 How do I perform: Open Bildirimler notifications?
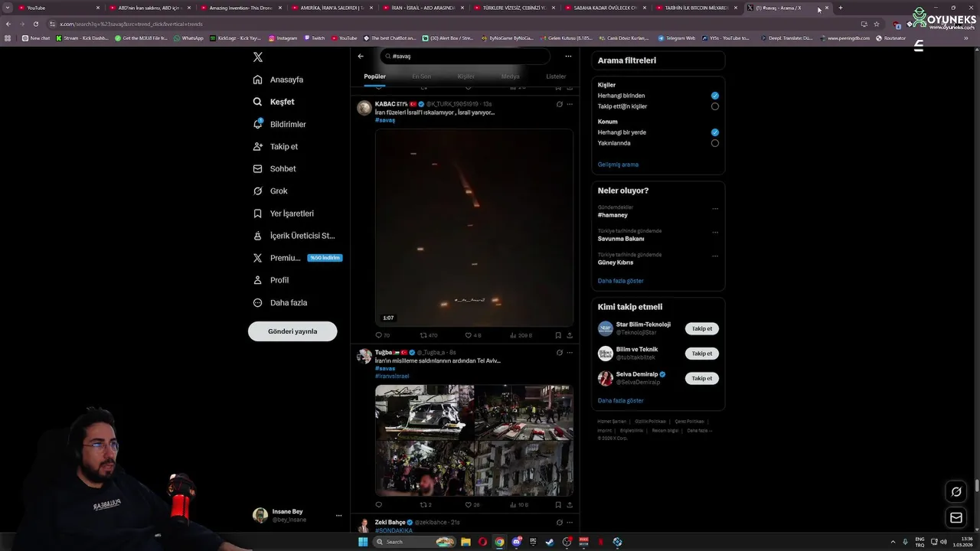tap(279, 124)
